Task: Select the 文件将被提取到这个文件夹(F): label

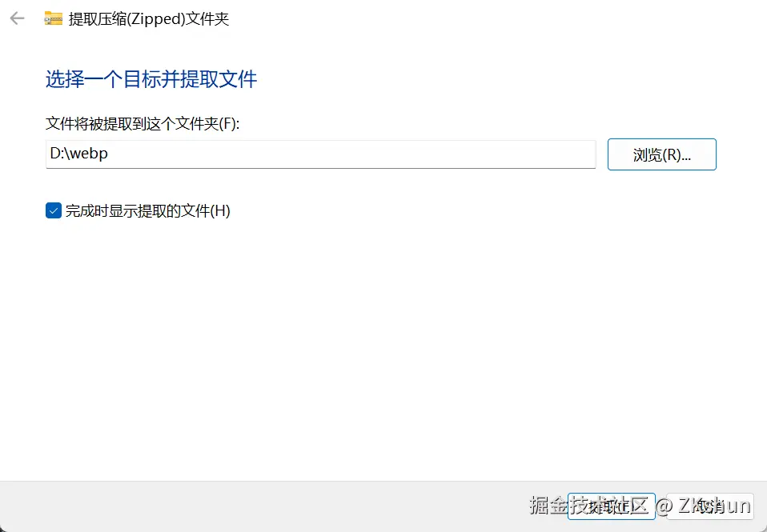Action: 143,123
